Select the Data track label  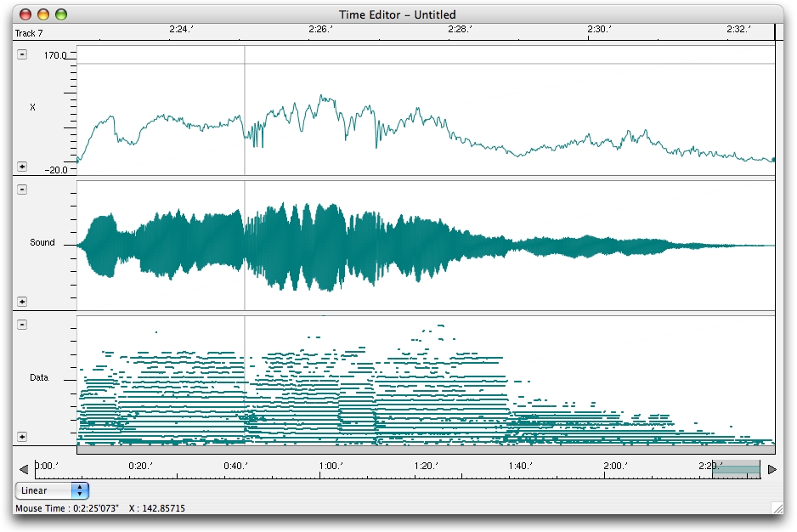(39, 378)
